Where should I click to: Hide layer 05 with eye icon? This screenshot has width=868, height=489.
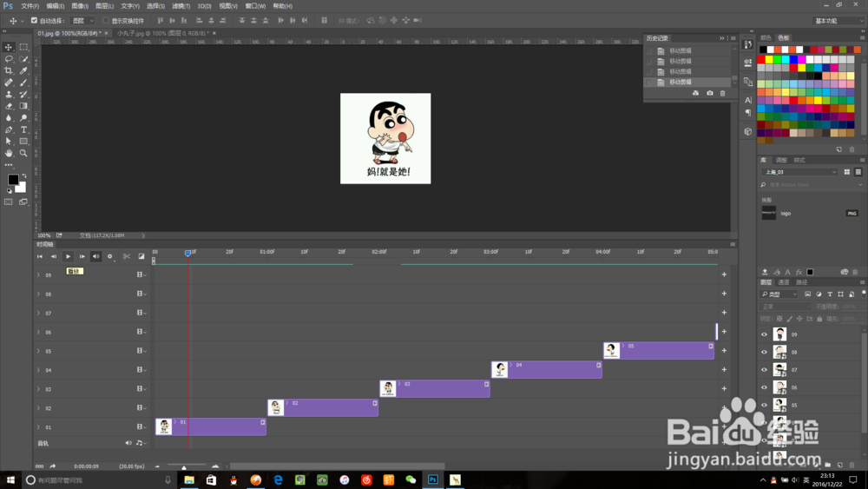point(765,406)
